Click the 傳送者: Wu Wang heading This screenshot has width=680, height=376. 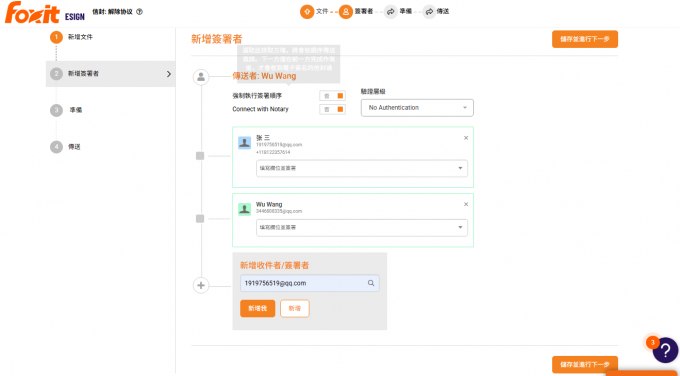coord(264,76)
